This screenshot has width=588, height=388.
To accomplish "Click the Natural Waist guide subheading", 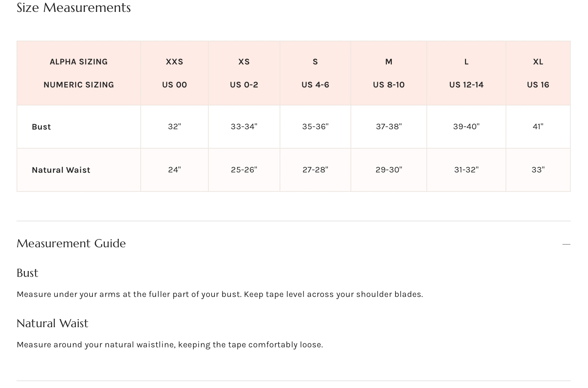I will (52, 323).
